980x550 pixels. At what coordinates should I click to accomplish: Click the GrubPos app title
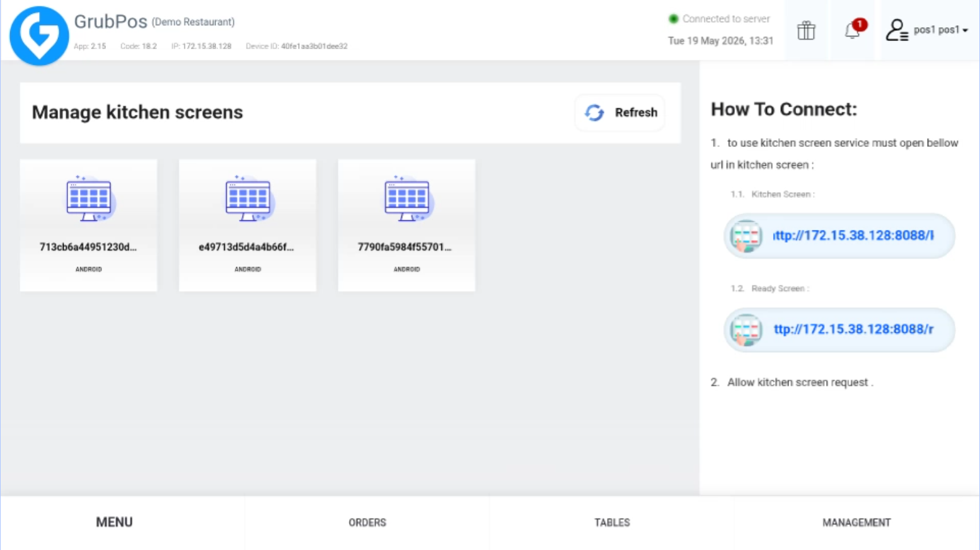pos(110,21)
